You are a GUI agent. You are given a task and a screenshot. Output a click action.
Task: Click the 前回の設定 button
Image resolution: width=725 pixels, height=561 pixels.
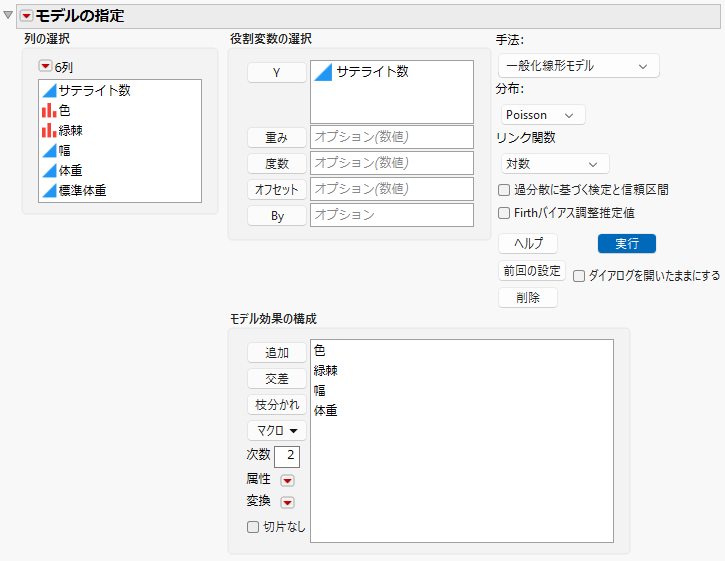point(532,271)
